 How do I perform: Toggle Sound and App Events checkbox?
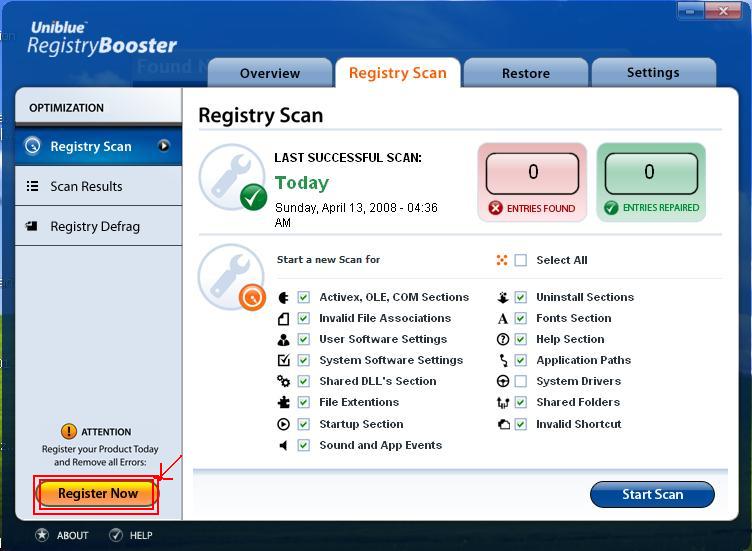coord(304,445)
